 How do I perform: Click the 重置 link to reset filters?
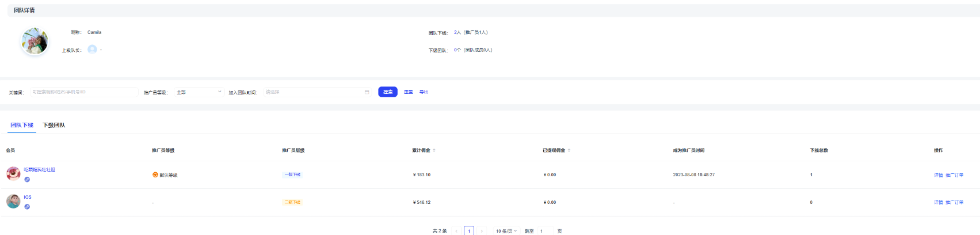[409, 92]
